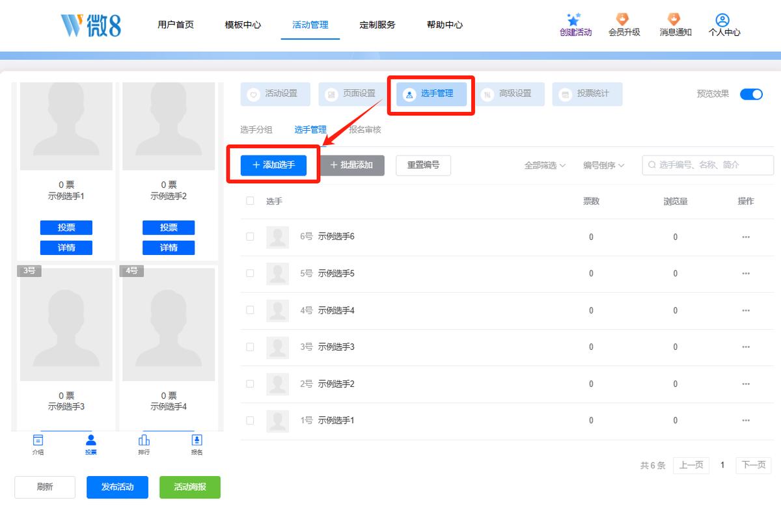Open actions menu for 示例选手2
Image resolution: width=781 pixels, height=532 pixels.
746,384
